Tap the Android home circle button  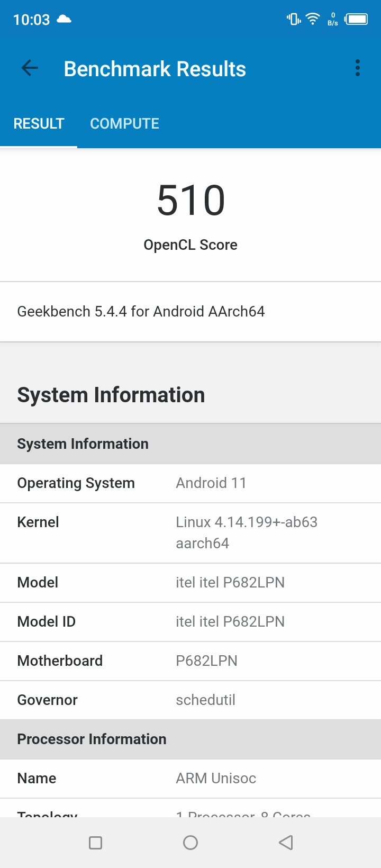click(x=190, y=843)
